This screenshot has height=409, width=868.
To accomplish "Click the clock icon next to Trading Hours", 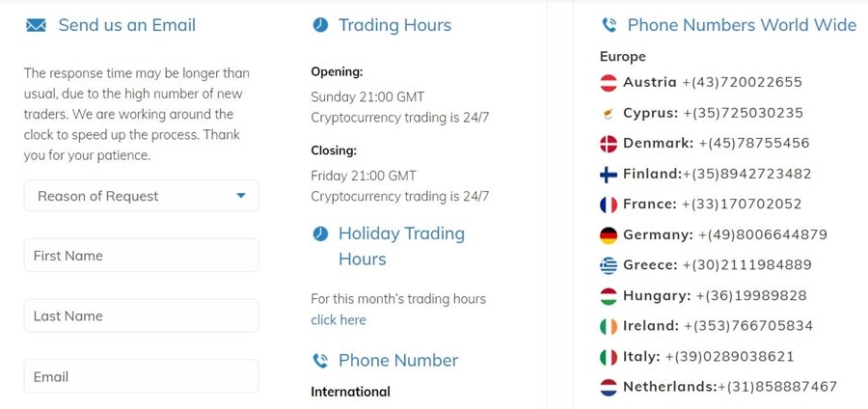I will click(320, 25).
